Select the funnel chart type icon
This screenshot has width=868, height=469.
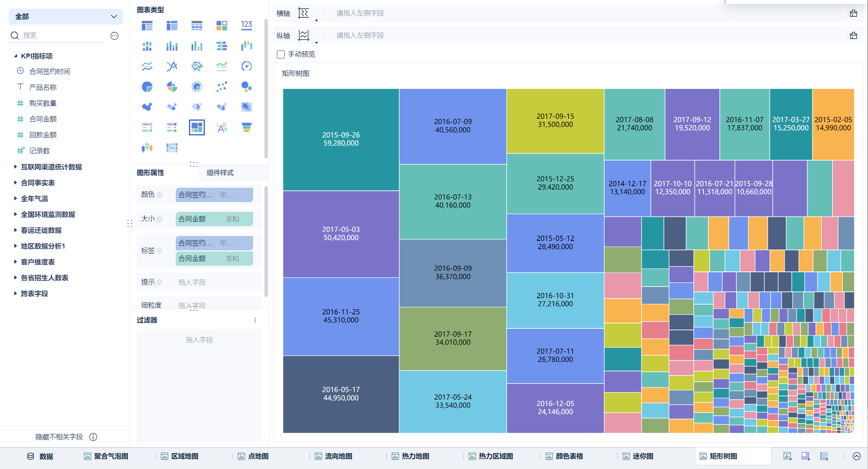246,127
